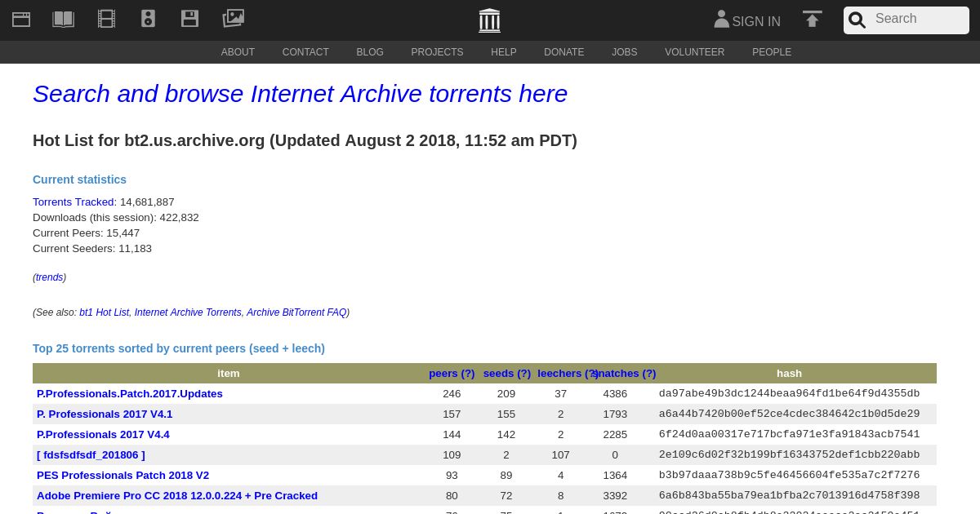Open the PEOPLE menu item

(772, 52)
